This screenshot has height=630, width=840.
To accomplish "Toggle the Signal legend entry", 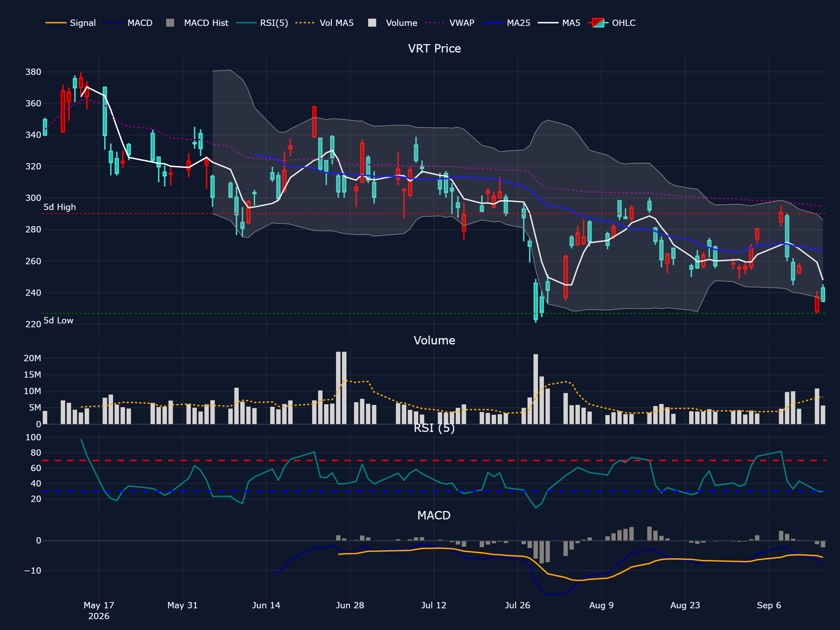I will tap(71, 23).
